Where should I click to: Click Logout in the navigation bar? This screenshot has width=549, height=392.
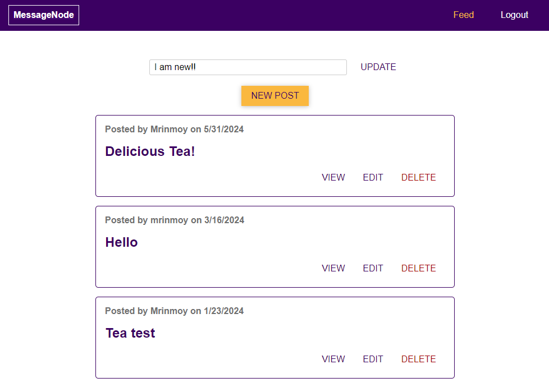[514, 15]
